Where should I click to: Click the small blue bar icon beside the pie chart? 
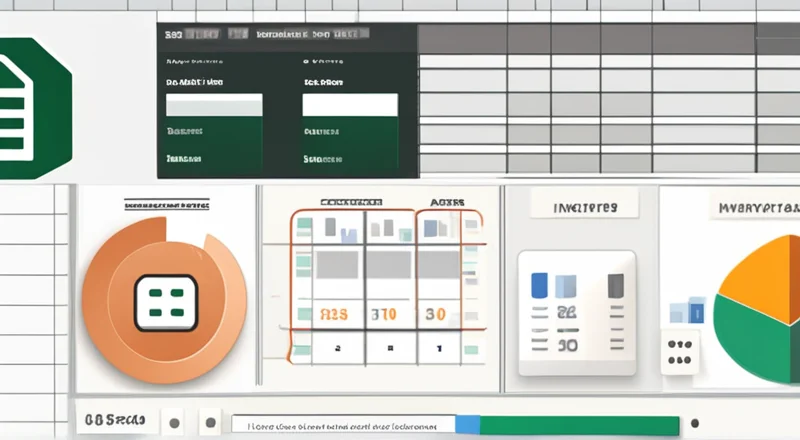click(686, 310)
